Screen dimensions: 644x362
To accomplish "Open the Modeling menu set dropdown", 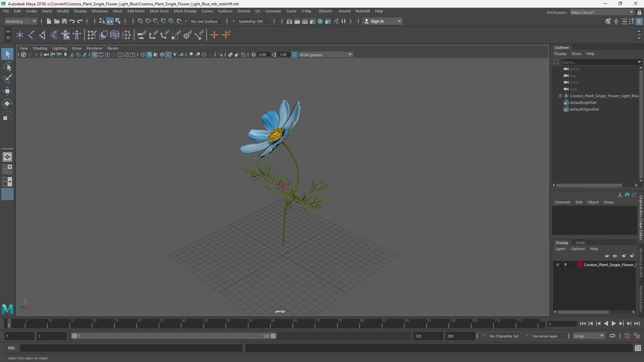I will tap(21, 21).
